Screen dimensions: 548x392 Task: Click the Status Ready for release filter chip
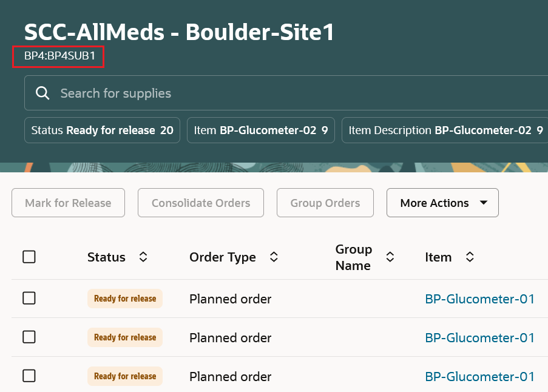[102, 130]
